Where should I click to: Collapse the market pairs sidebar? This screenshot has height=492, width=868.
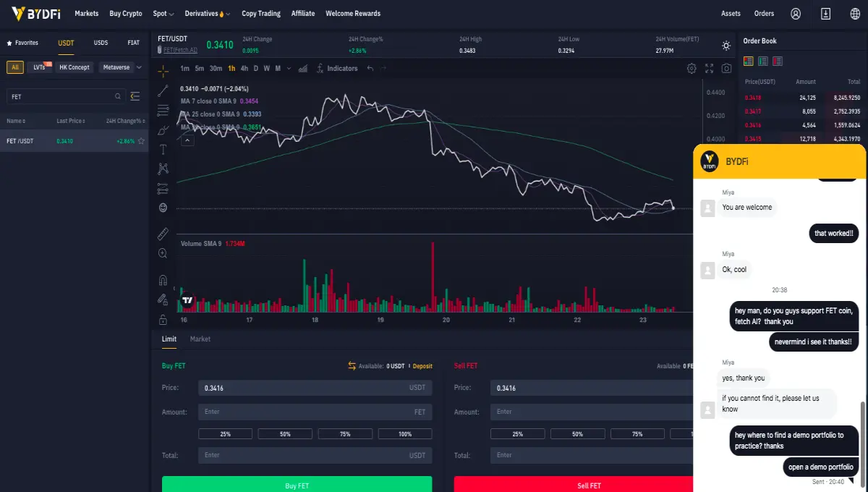[135, 96]
